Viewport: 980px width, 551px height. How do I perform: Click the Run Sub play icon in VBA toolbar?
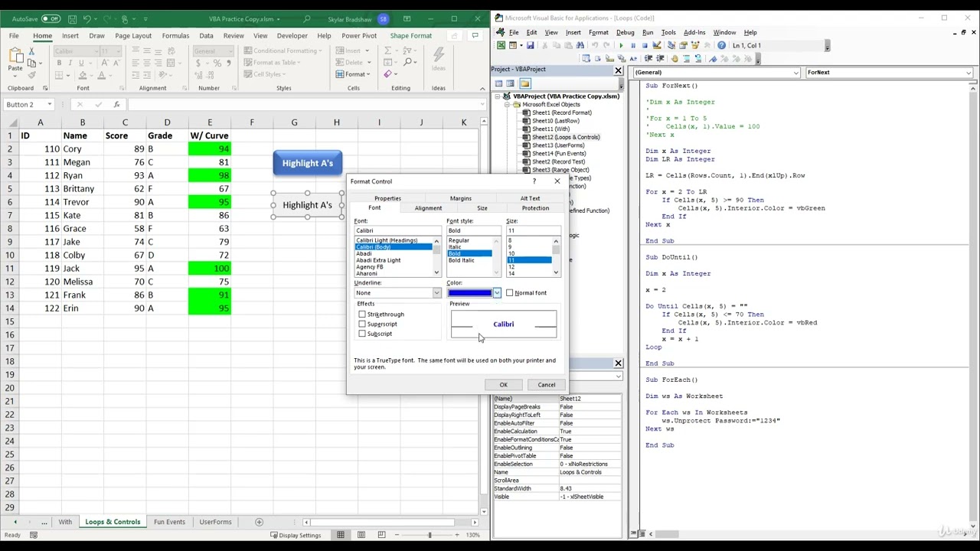point(622,46)
